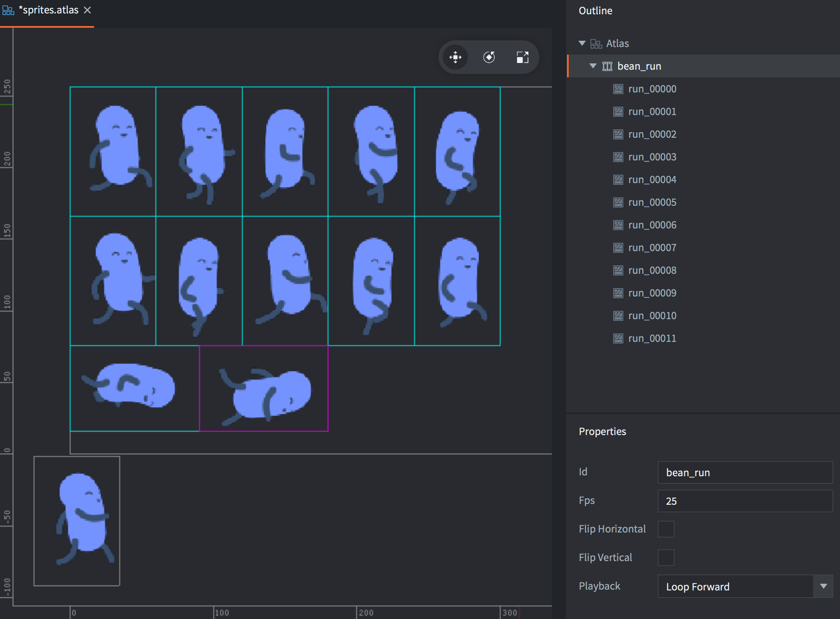Screen dimensions: 840x619
Task: Enable the Flip Horizontal checkbox
Action: (666, 529)
